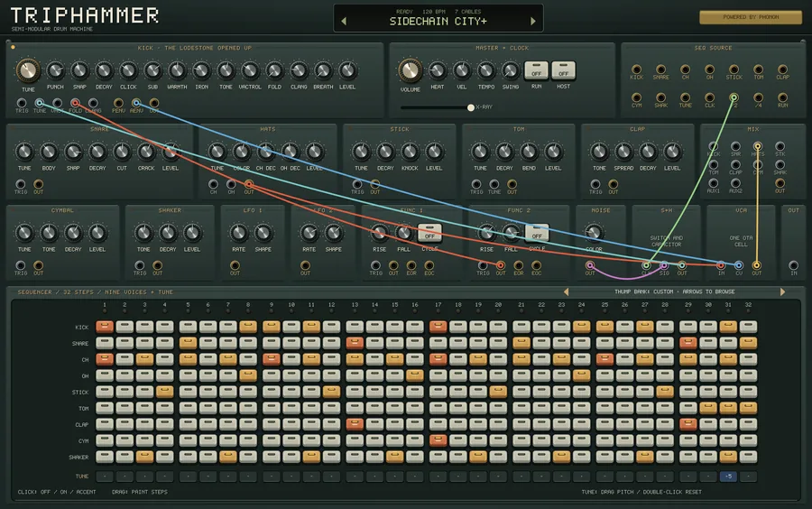The width and height of the screenshot is (812, 509).
Task: Click the Cymbal OUT jack
Action: [38, 265]
